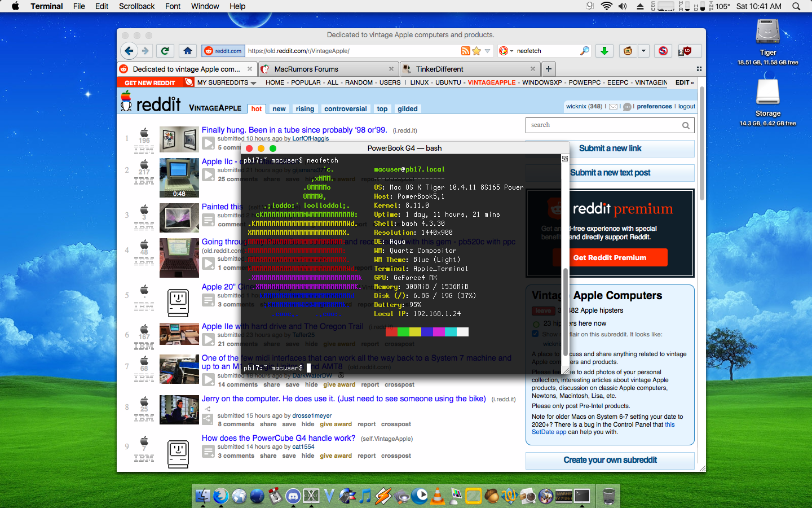Image resolution: width=812 pixels, height=508 pixels.
Task: Expand the MY SUBREDDITS dropdown
Action: point(227,82)
